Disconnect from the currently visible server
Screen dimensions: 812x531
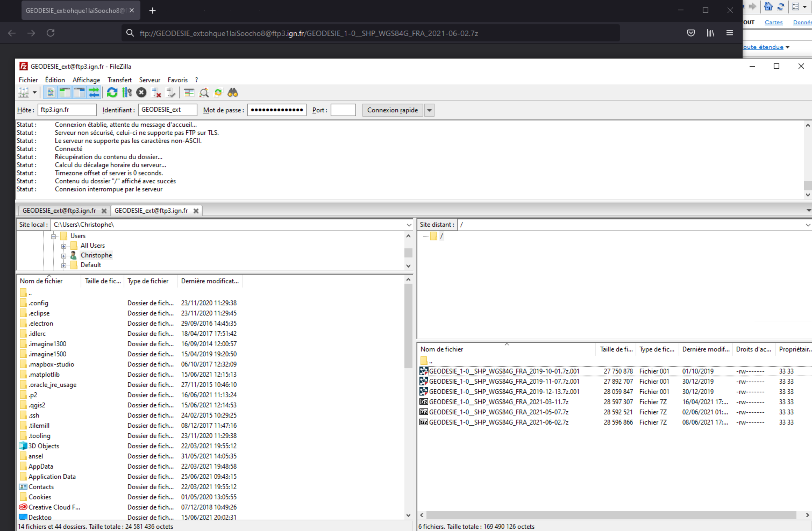coord(156,92)
